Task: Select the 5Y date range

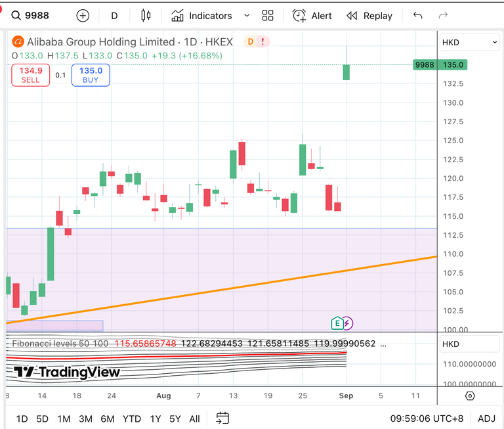Action: [175, 418]
